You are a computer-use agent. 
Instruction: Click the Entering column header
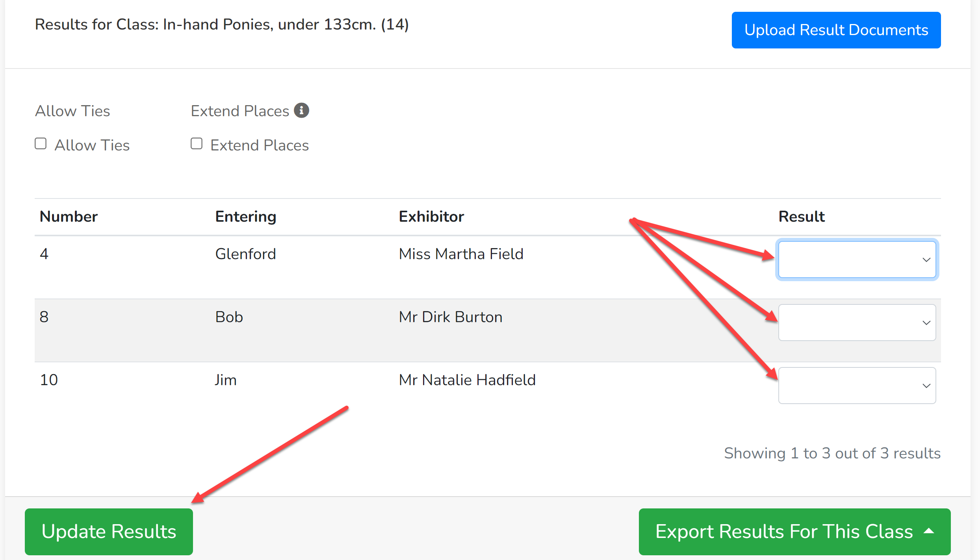tap(246, 217)
